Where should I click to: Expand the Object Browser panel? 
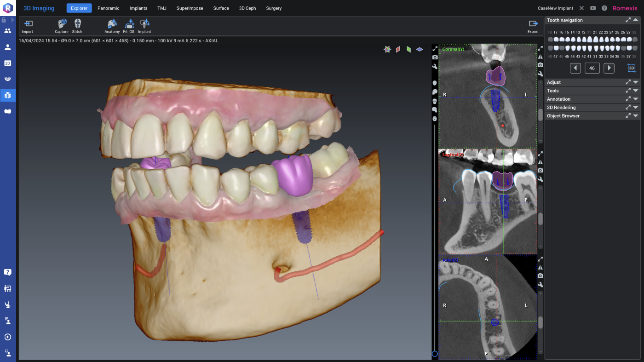tap(635, 116)
